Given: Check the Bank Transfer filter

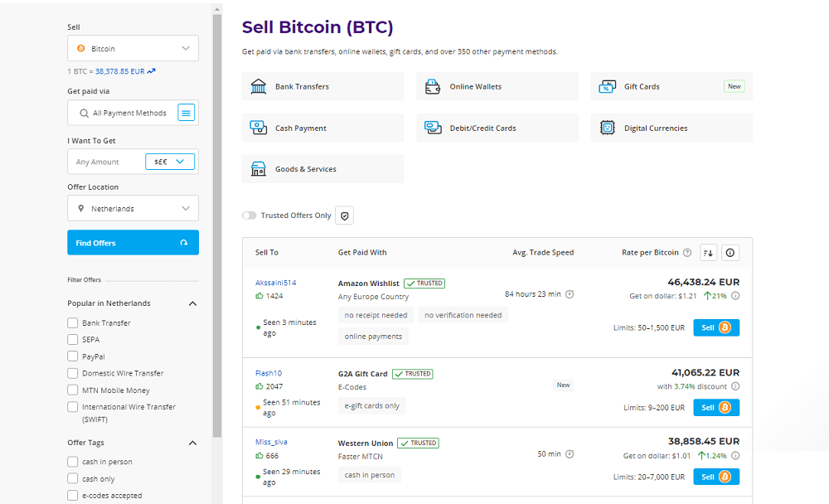Looking at the screenshot, I should point(72,322).
